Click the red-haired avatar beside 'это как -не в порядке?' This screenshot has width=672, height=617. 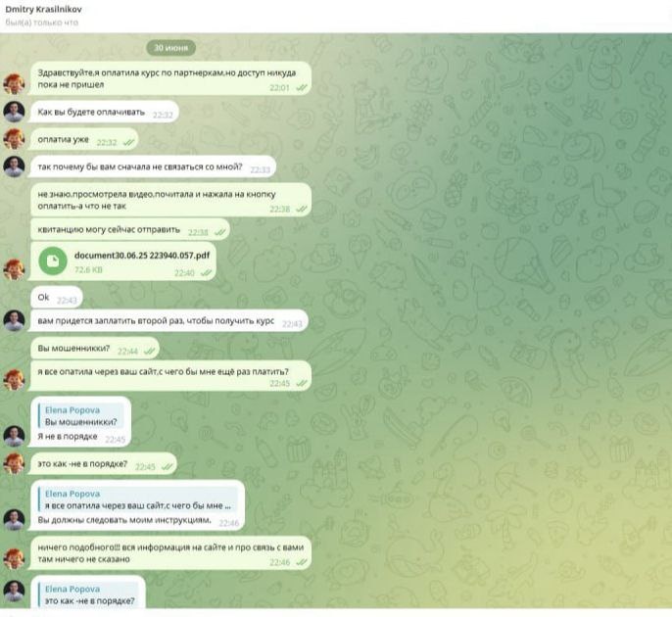(14, 463)
